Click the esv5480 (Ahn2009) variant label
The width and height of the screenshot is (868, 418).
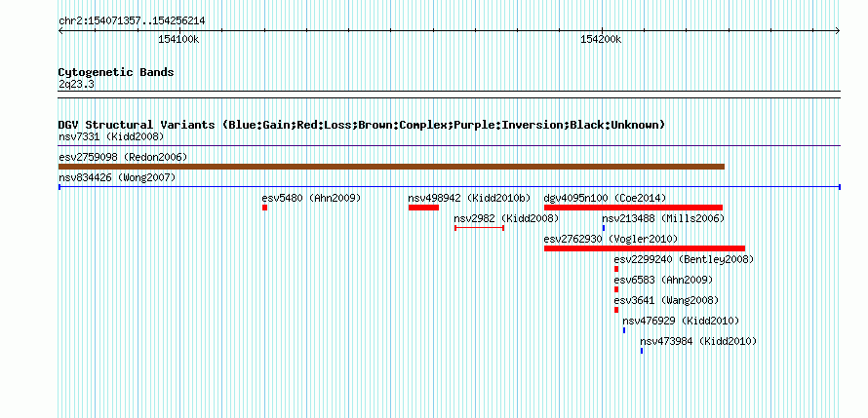[x=312, y=198]
